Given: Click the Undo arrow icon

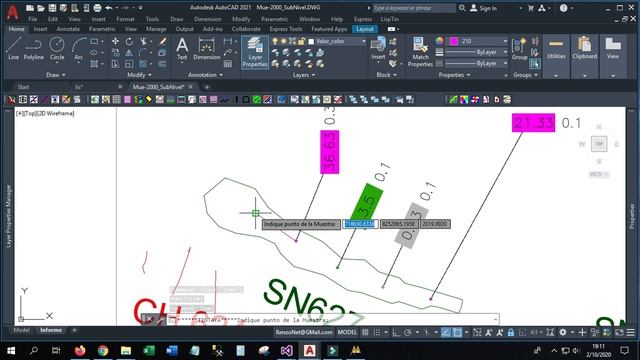Looking at the screenshot, I should point(109,8).
